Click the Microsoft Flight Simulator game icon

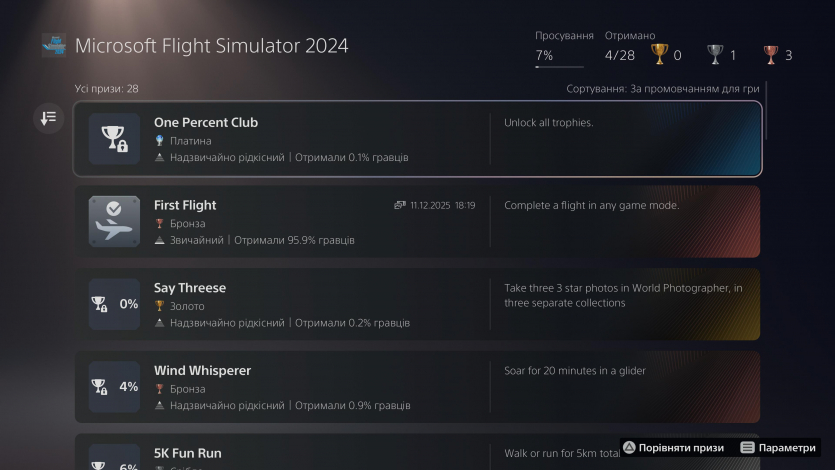click(x=54, y=46)
